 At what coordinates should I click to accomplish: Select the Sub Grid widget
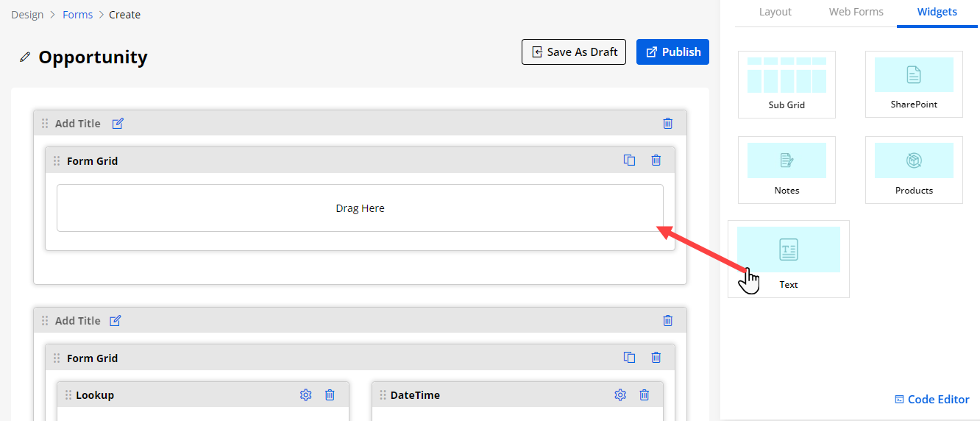click(787, 84)
